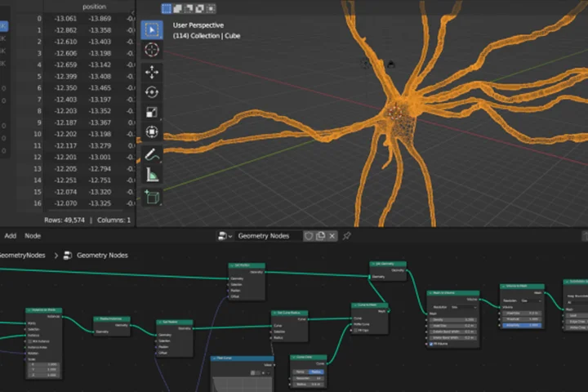Click spreadsheet cell -13.061 in row 0

click(x=65, y=19)
